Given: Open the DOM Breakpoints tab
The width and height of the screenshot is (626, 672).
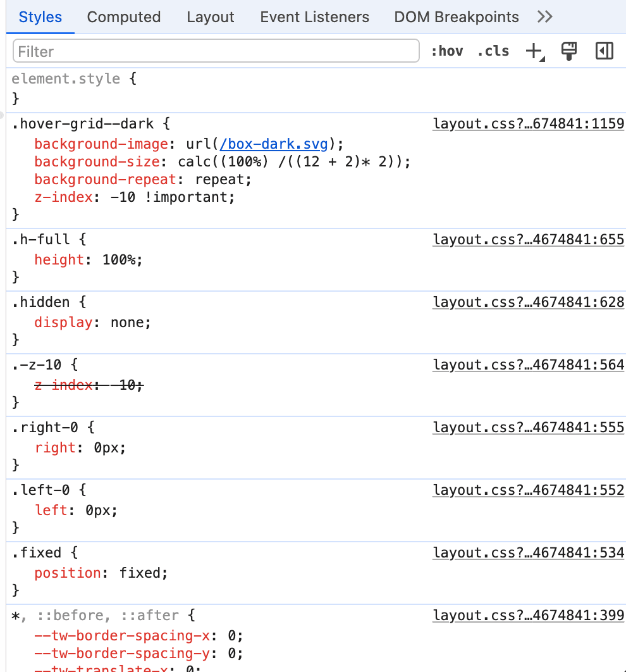Looking at the screenshot, I should [456, 17].
